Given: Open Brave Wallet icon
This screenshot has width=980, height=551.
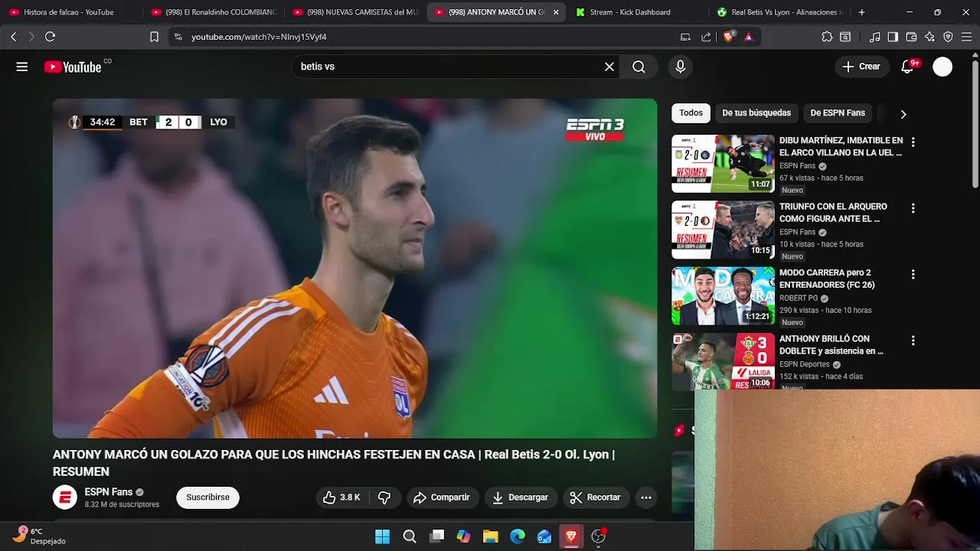Looking at the screenshot, I should point(911,37).
